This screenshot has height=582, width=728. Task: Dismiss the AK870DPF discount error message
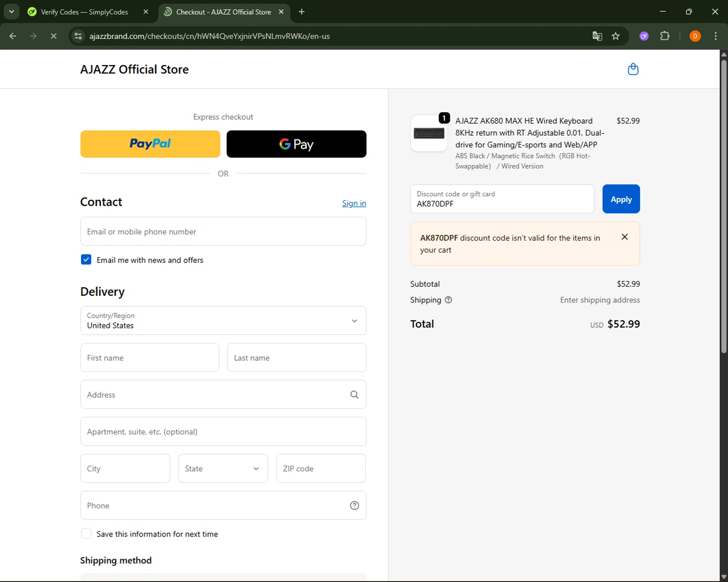click(x=625, y=237)
